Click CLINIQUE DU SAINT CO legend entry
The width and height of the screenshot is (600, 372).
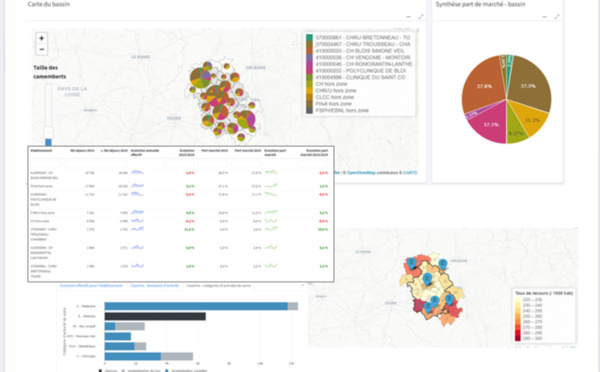click(x=360, y=77)
